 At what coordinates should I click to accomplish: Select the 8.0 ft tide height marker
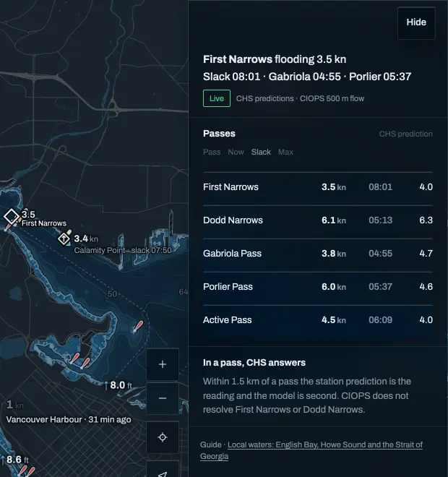118,385
